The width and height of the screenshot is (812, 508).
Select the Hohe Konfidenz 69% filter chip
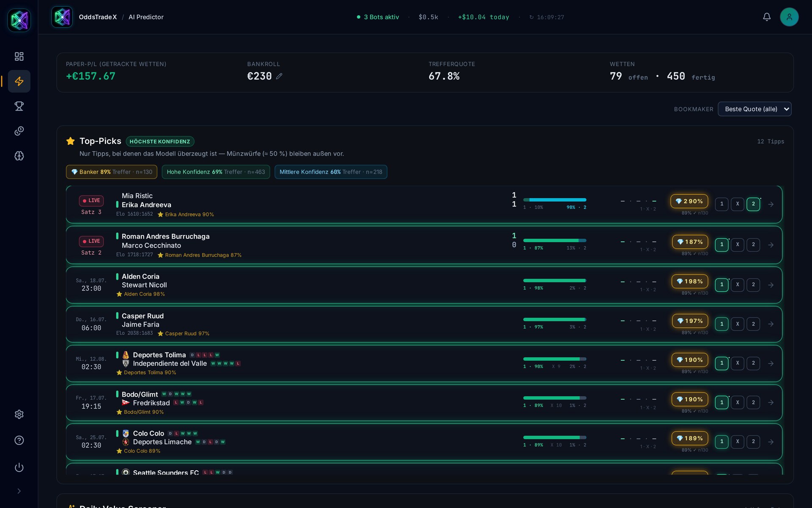[216, 172]
